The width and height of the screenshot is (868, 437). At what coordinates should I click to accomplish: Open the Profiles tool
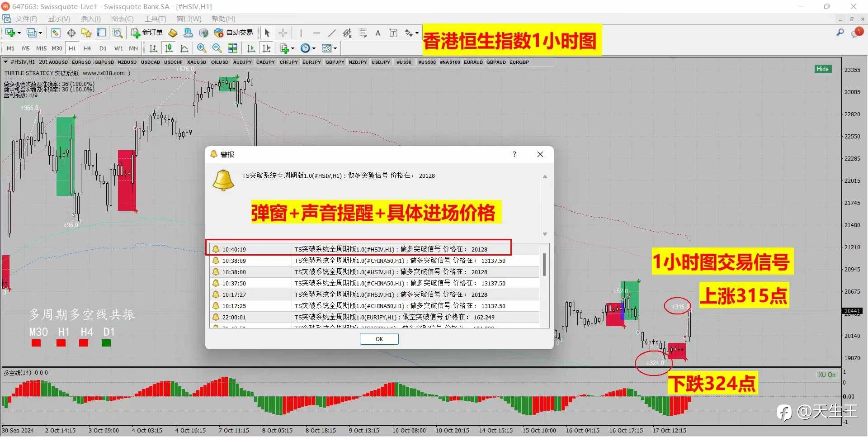tap(31, 33)
